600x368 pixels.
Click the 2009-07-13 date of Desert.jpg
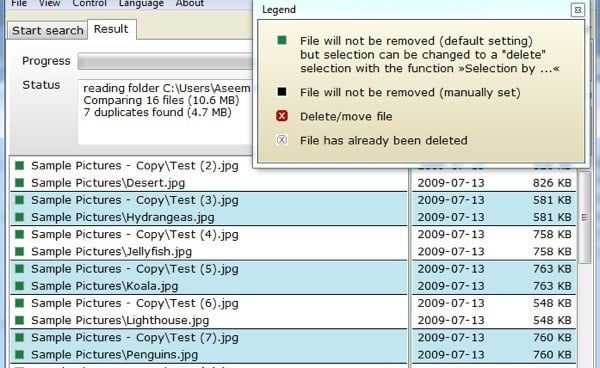(451, 183)
